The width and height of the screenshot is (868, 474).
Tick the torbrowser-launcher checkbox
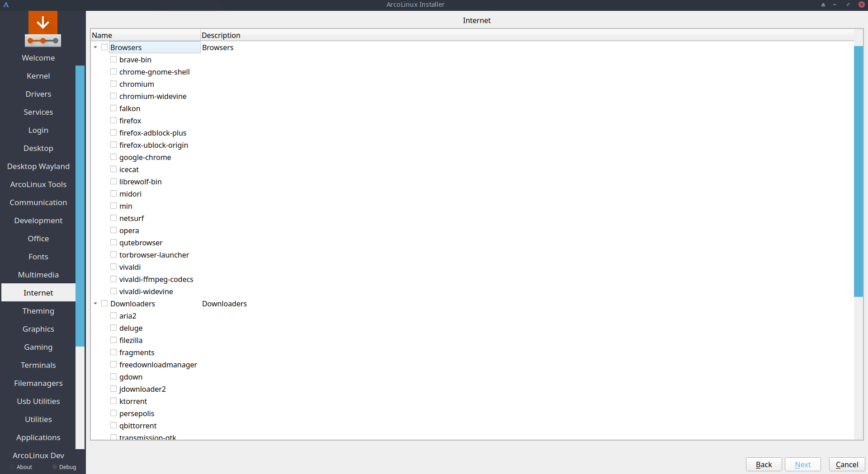point(113,254)
